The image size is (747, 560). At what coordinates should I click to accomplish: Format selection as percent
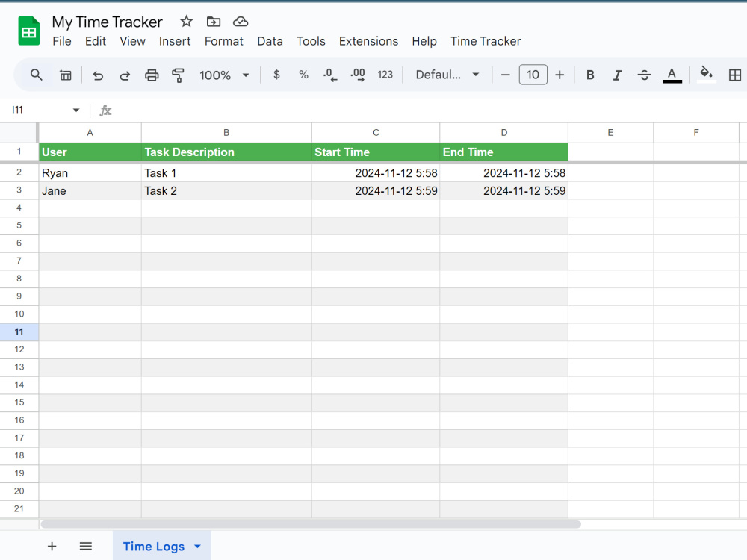click(x=303, y=75)
